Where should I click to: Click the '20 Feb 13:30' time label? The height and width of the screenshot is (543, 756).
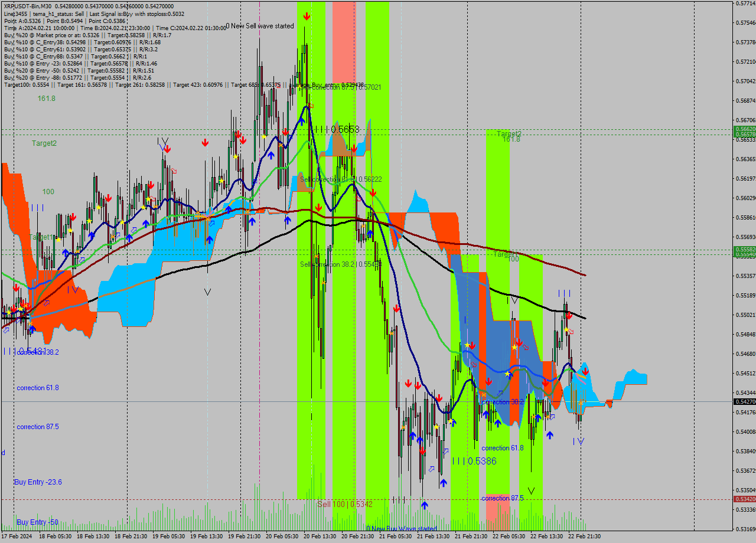(319, 537)
